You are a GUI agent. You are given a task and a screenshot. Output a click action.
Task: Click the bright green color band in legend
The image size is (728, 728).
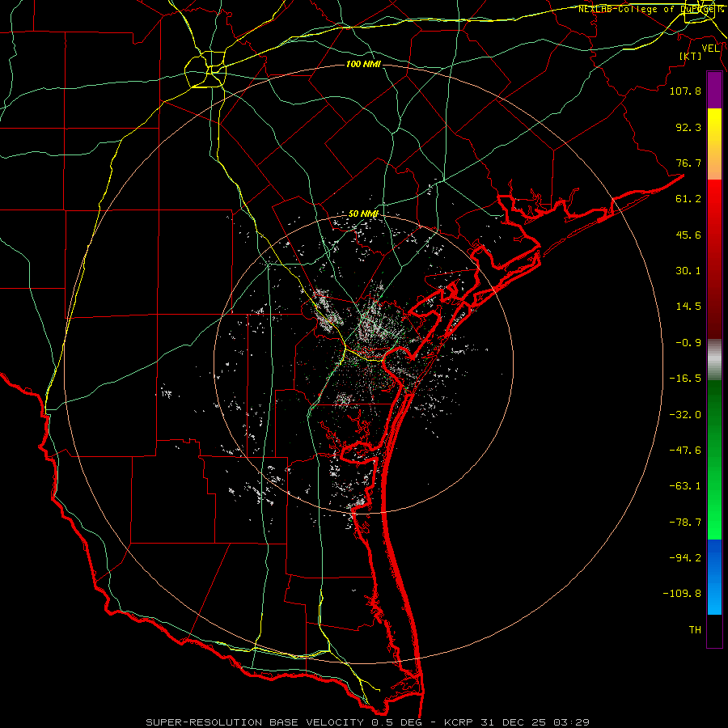(714, 459)
